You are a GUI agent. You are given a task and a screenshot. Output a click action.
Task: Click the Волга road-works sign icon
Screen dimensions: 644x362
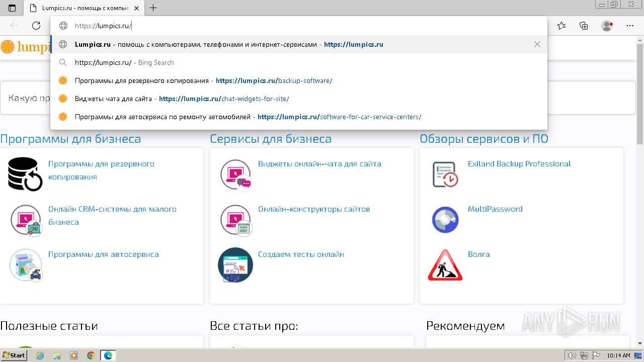coord(445,265)
